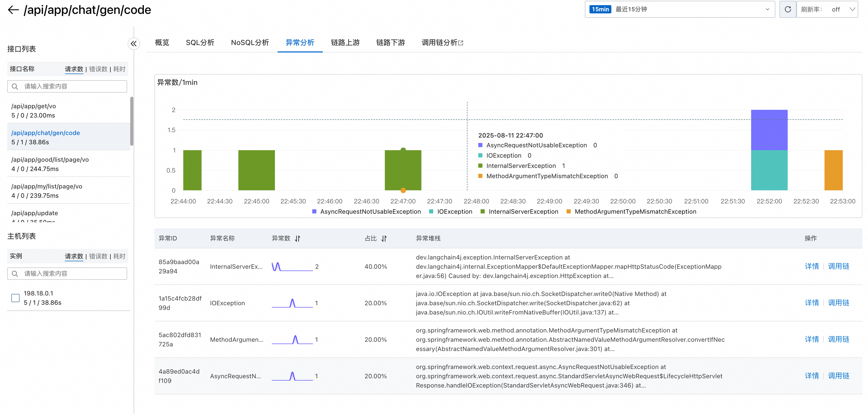Sort 接口列表 by 错误数
This screenshot has width=868, height=414.
[x=98, y=69]
